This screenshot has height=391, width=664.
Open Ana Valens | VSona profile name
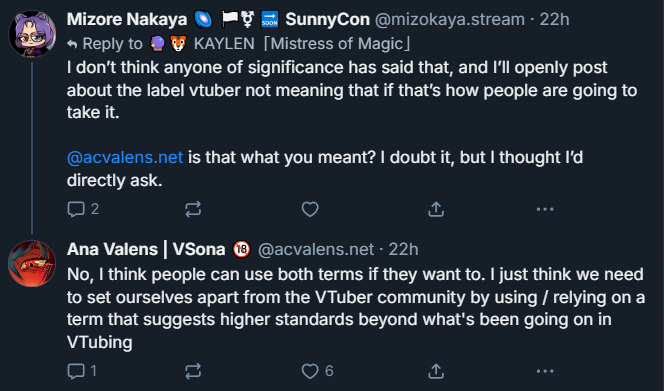[146, 249]
